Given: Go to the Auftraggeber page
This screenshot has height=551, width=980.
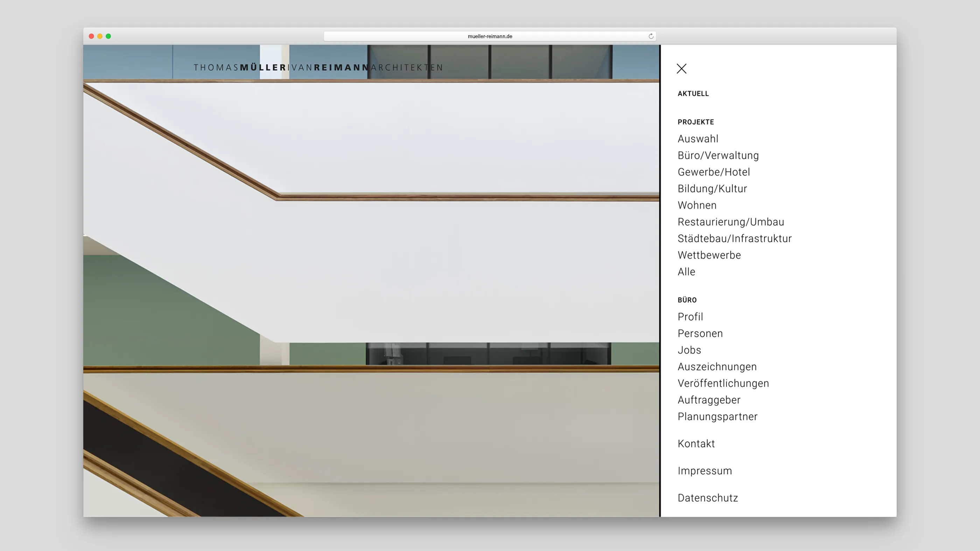Looking at the screenshot, I should 709,400.
